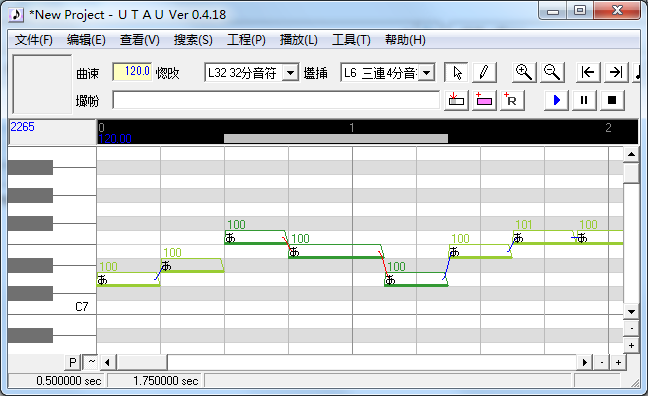Viewport: 648px width, 396px height.
Task: Click the horizontal zoom plus button
Action: point(618,363)
